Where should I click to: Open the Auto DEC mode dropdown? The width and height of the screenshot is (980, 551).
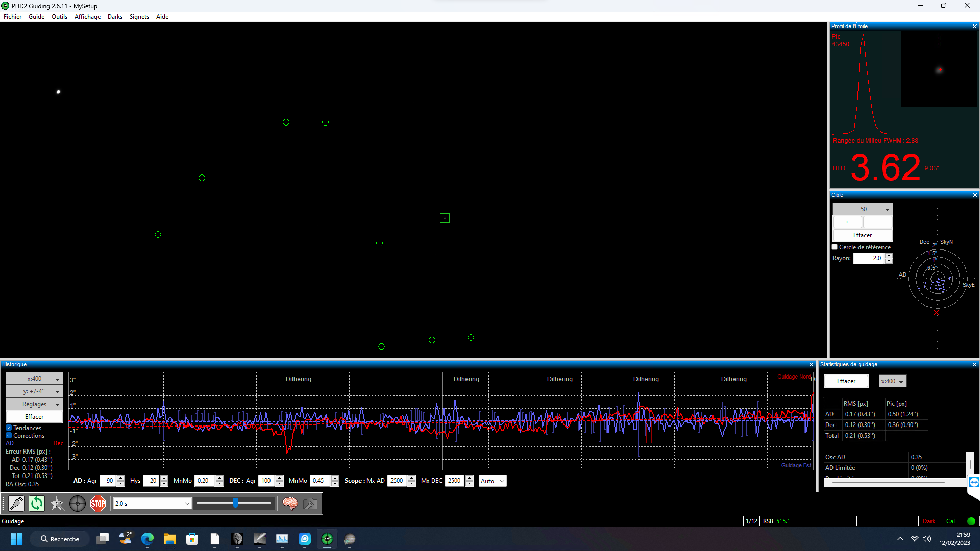493,481
